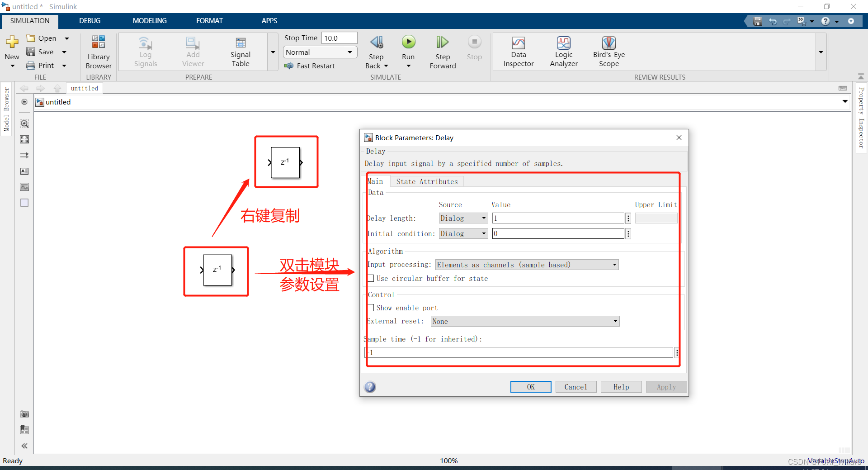Click the Save icon in the ribbon
This screenshot has height=470, width=868.
pos(31,52)
